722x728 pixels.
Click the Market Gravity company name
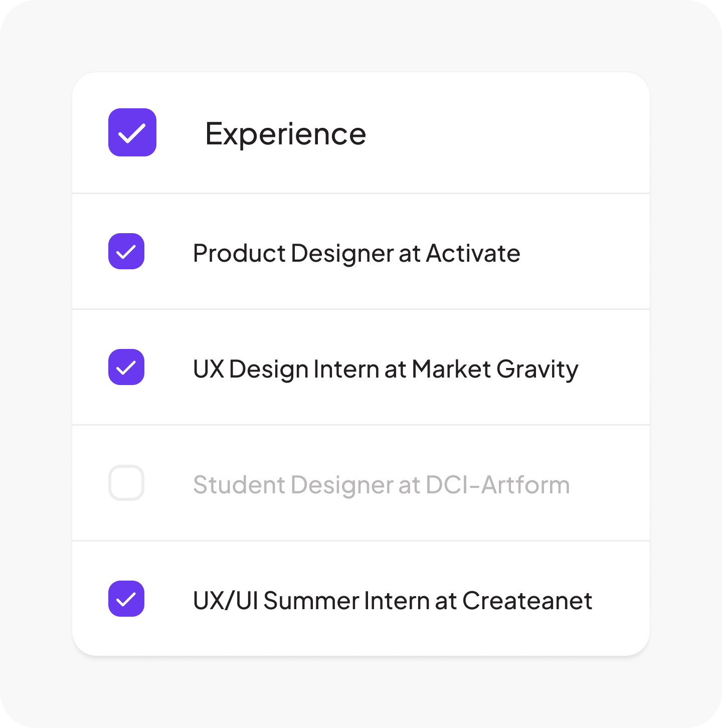coord(495,369)
